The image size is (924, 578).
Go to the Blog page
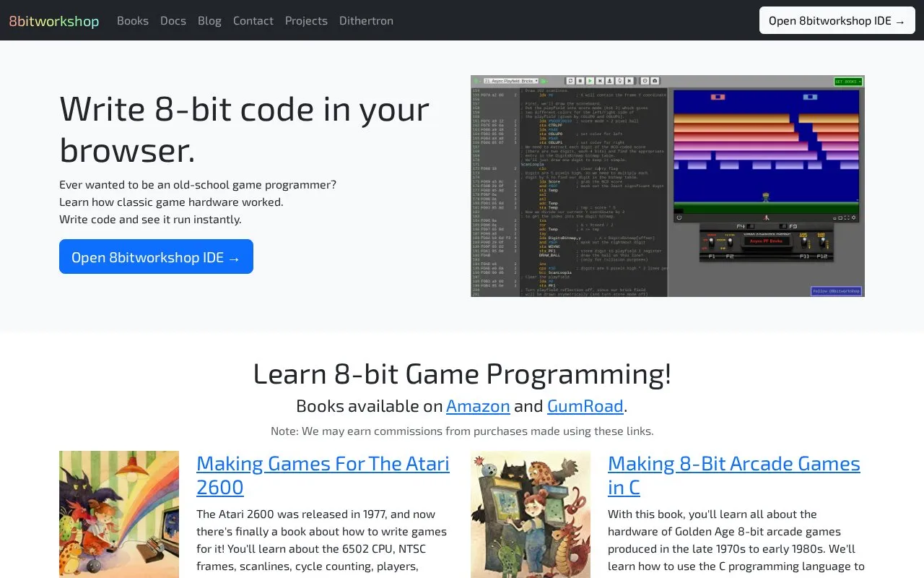pos(209,21)
